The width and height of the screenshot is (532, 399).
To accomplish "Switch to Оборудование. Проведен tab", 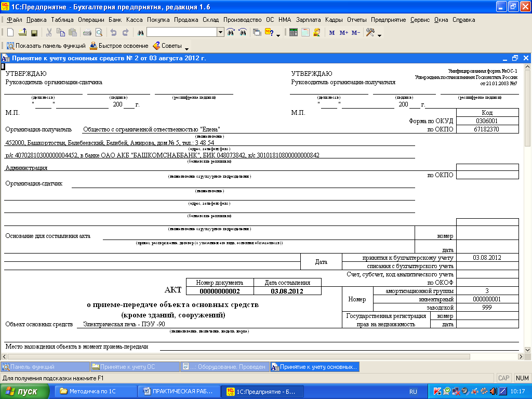I will (225, 367).
